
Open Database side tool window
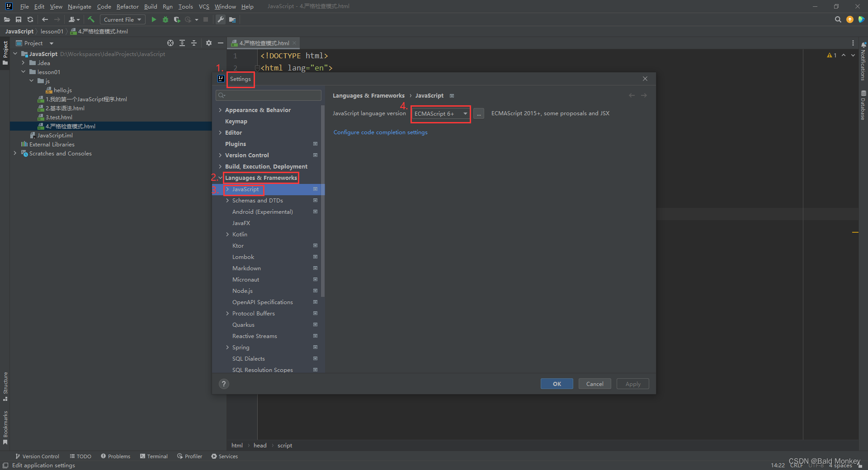(x=863, y=105)
